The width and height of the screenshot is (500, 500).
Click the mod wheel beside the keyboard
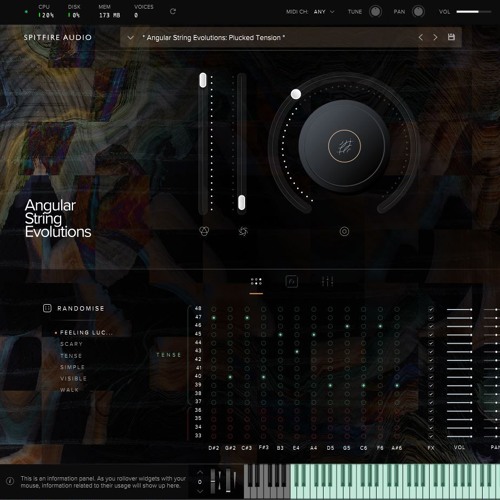click(x=228, y=480)
